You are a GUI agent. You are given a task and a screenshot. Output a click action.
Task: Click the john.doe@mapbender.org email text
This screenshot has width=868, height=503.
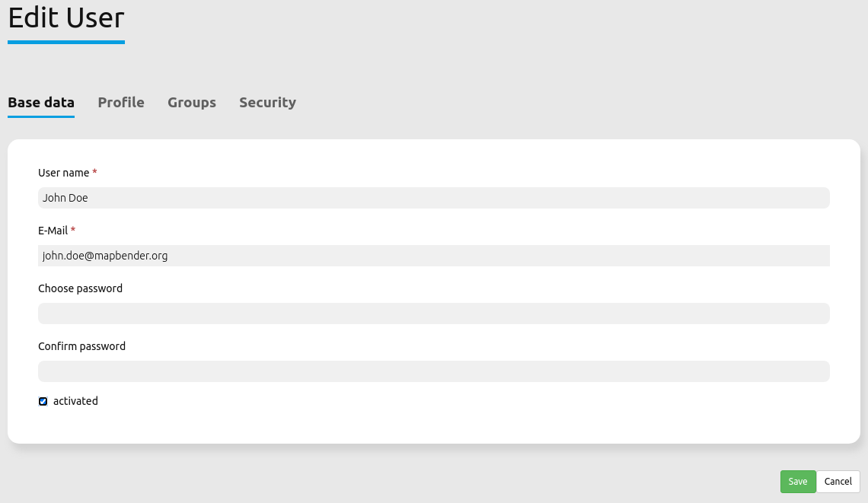click(105, 256)
